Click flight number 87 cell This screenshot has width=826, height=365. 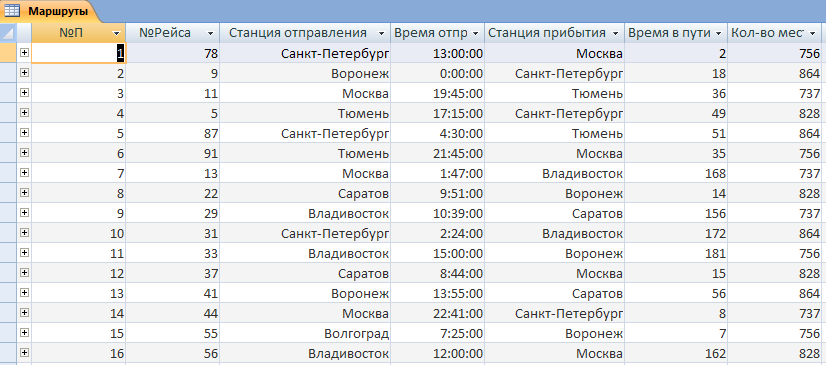point(173,134)
